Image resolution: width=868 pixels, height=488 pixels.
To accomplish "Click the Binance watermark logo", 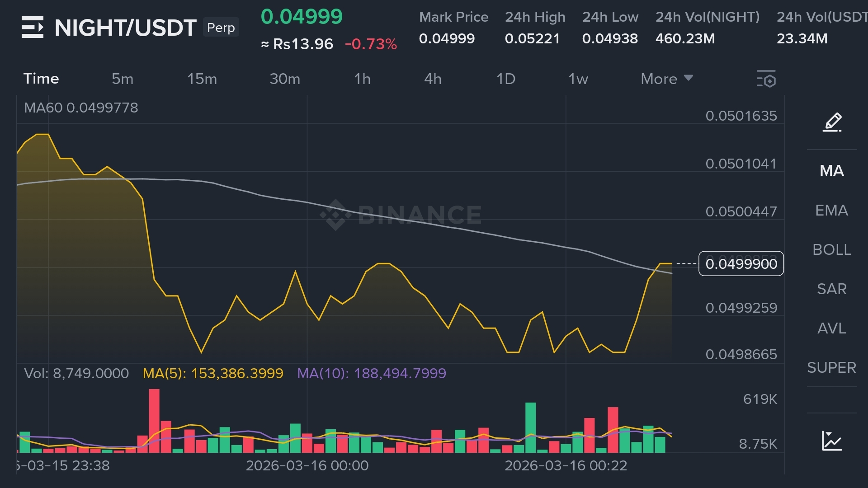I will tap(401, 215).
